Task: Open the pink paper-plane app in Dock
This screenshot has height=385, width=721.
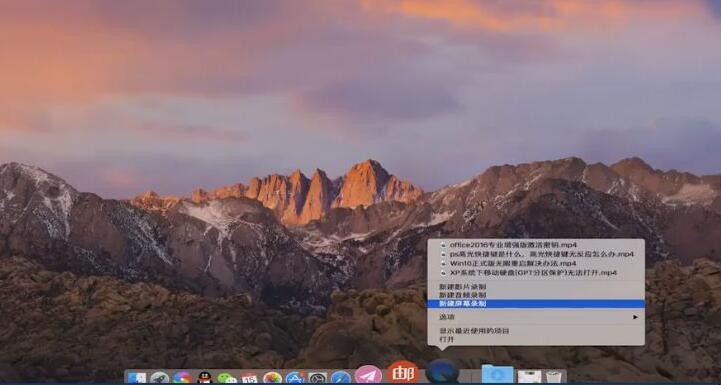Action: (368, 375)
